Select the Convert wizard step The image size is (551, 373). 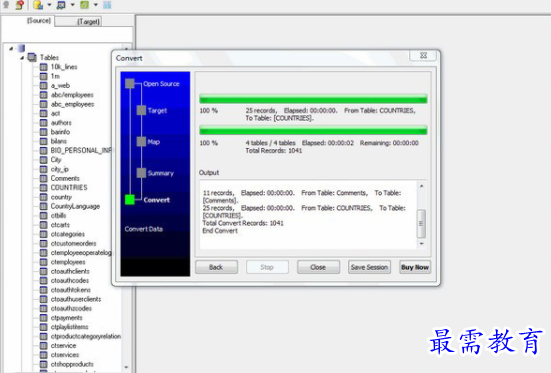pos(156,200)
